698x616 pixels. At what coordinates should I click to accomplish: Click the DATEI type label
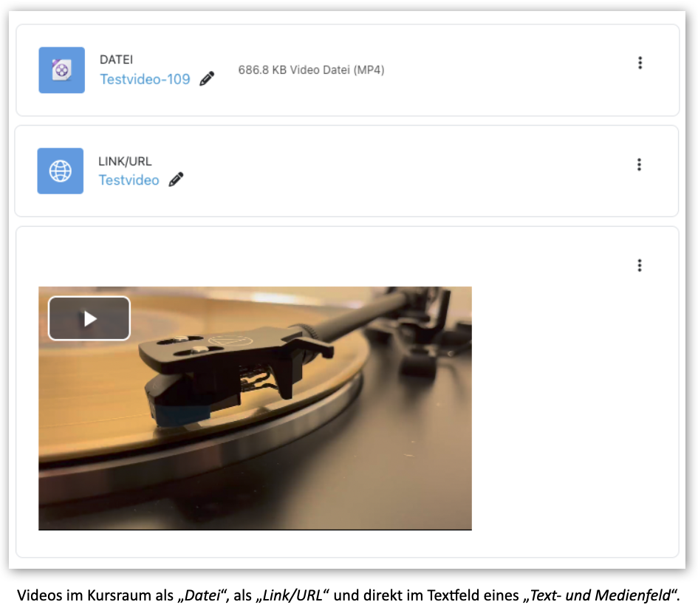116,60
